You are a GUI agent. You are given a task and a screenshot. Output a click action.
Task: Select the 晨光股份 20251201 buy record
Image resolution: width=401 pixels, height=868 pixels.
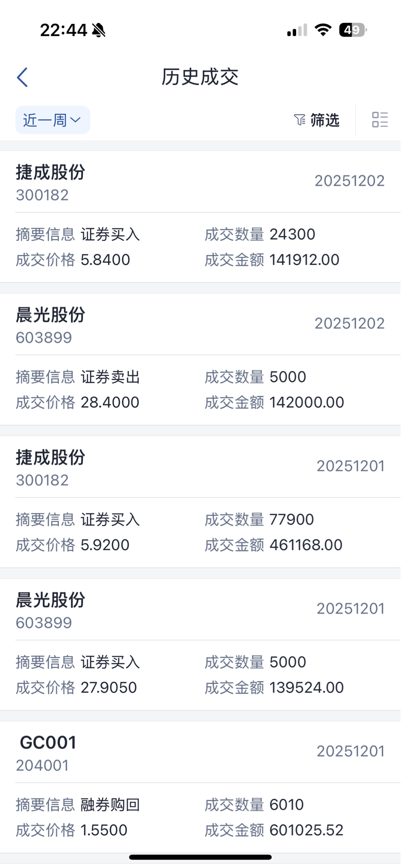point(200,644)
